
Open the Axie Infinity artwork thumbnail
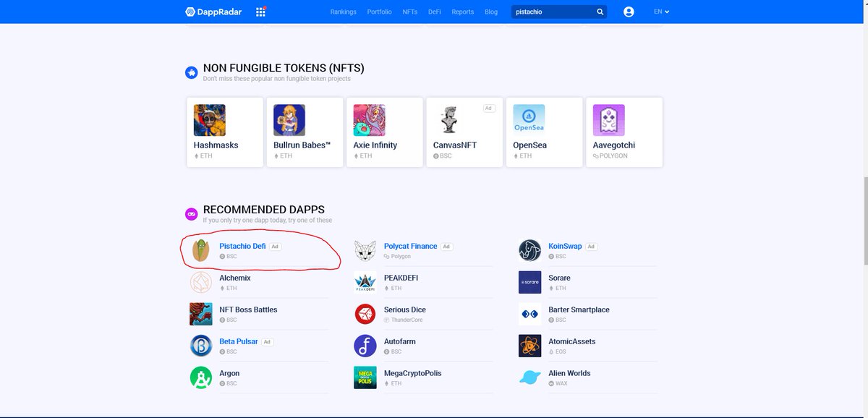(369, 120)
